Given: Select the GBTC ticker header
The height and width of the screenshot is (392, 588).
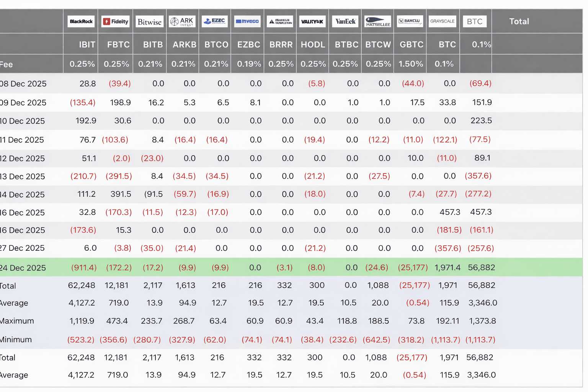Looking at the screenshot, I should pos(412,44).
